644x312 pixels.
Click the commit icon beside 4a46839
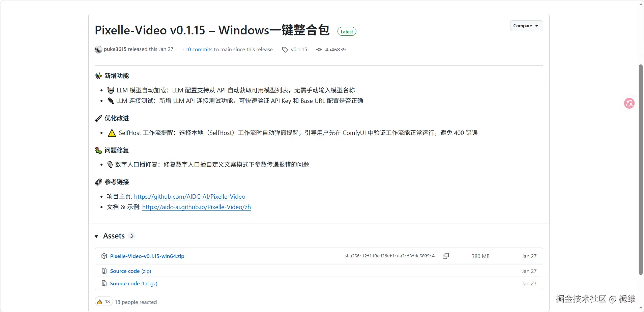[319, 50]
